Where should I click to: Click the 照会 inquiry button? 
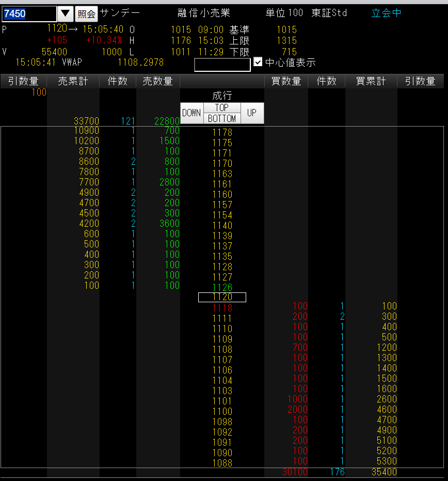pyautogui.click(x=86, y=13)
